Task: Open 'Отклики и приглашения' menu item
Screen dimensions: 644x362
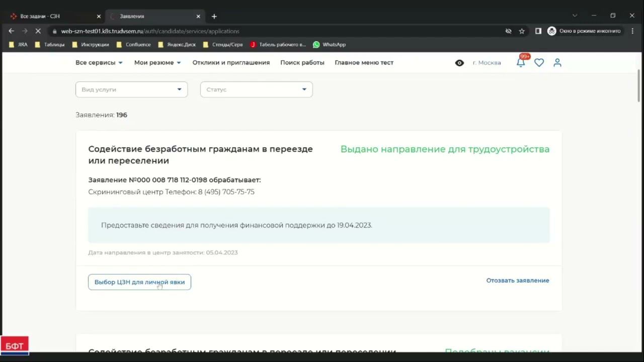Action: (231, 63)
